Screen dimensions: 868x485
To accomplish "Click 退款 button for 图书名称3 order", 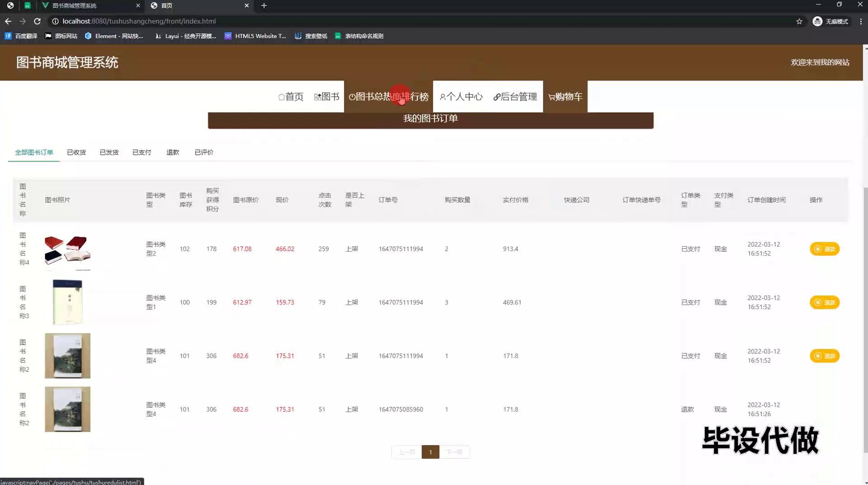I will 824,303.
